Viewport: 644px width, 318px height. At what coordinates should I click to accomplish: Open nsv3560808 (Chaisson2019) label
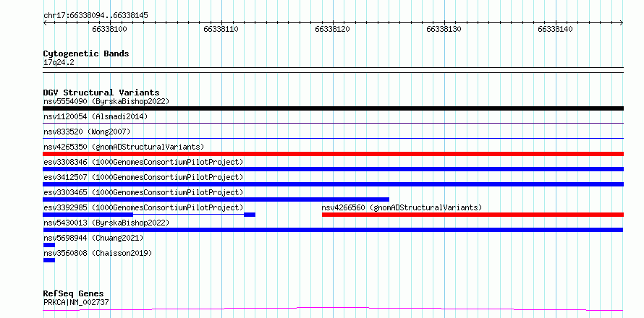pyautogui.click(x=98, y=253)
